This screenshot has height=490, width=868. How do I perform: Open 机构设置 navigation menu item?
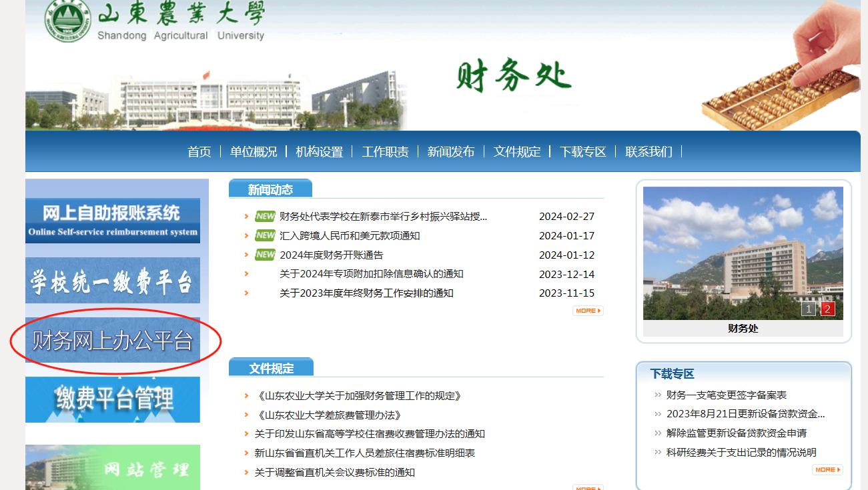pos(319,152)
